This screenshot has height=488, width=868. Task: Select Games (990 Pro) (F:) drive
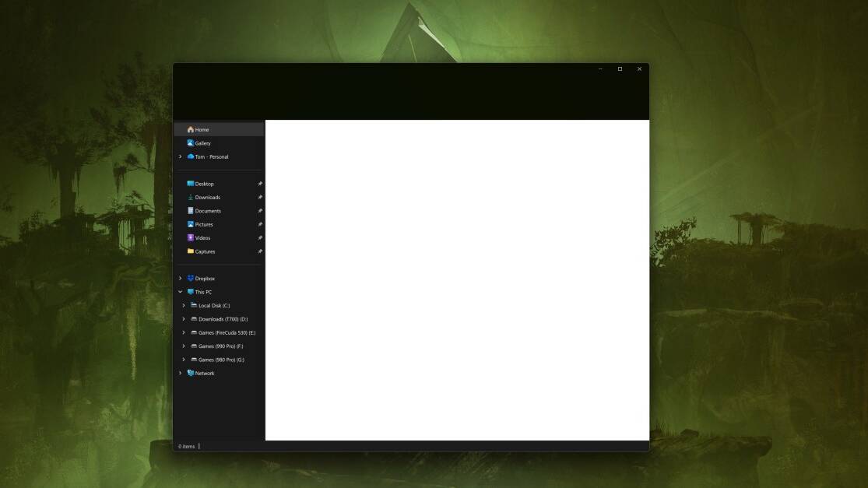tap(220, 346)
